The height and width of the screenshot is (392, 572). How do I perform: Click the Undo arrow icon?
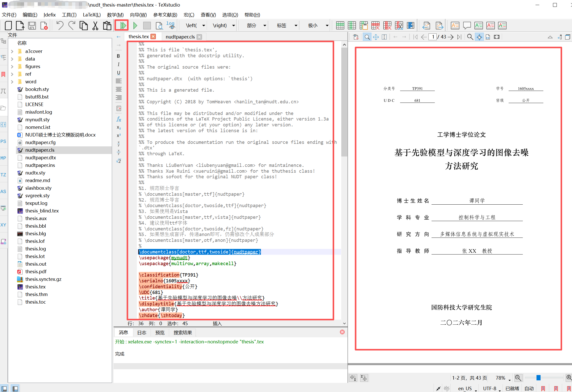point(60,26)
